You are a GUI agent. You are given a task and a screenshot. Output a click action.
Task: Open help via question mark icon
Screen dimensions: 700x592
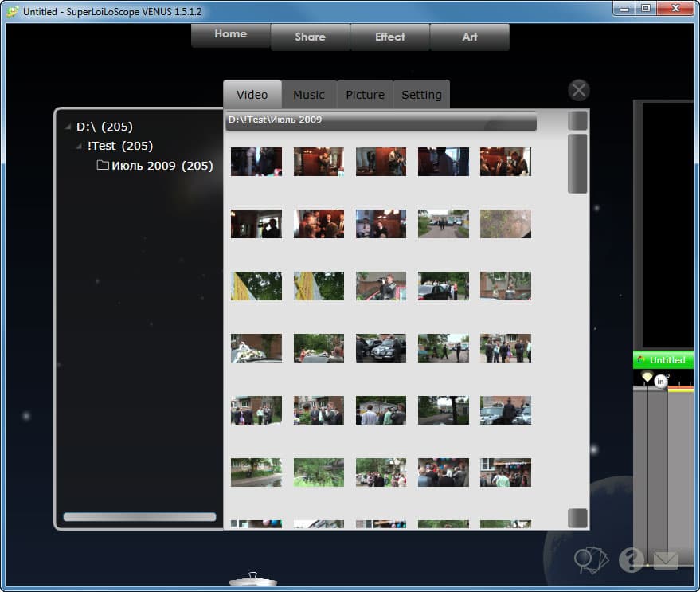[632, 559]
